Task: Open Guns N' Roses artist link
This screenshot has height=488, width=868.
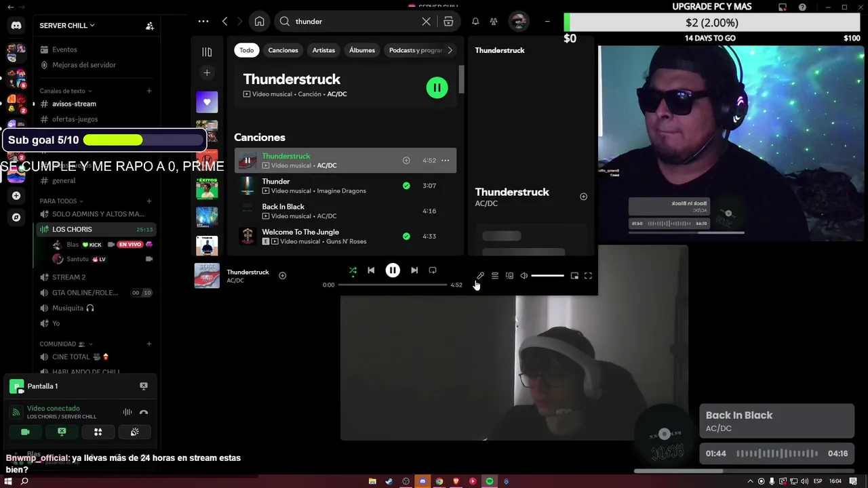Action: click(346, 241)
